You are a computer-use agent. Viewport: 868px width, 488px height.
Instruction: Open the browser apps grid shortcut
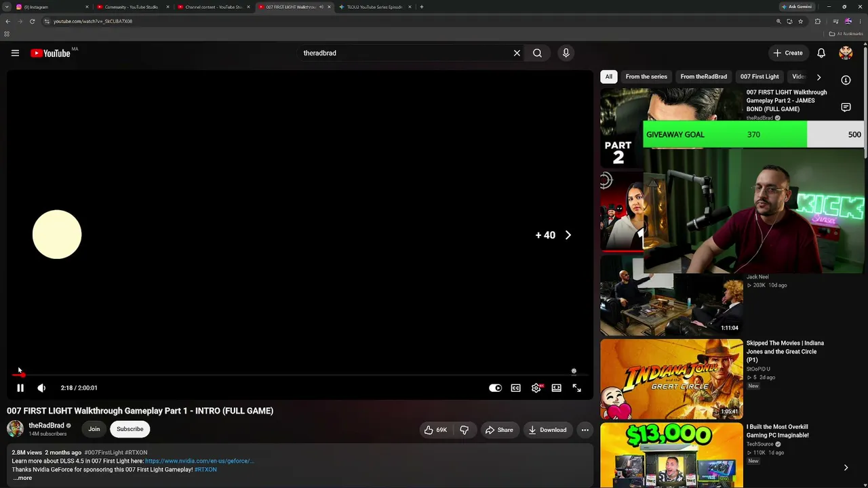(7, 34)
